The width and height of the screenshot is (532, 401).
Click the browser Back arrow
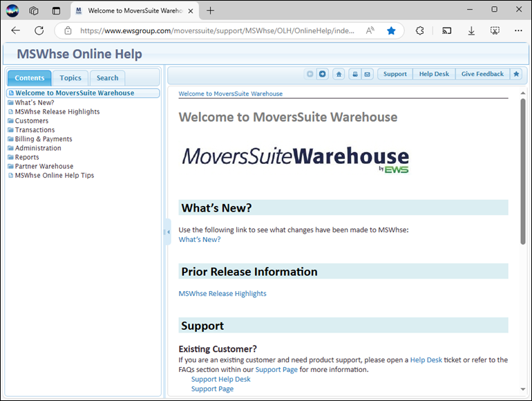pos(16,30)
